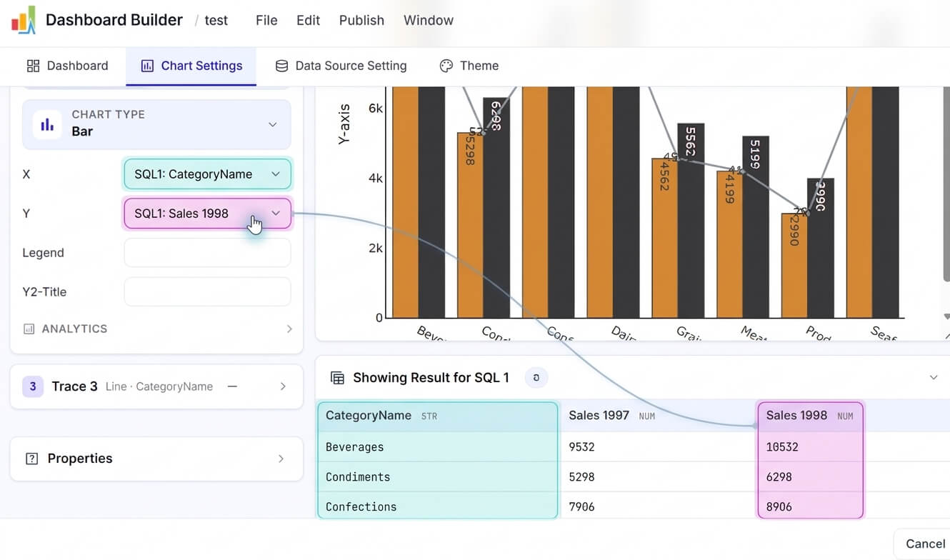Click the Condiments cell
950x560 pixels.
438,477
